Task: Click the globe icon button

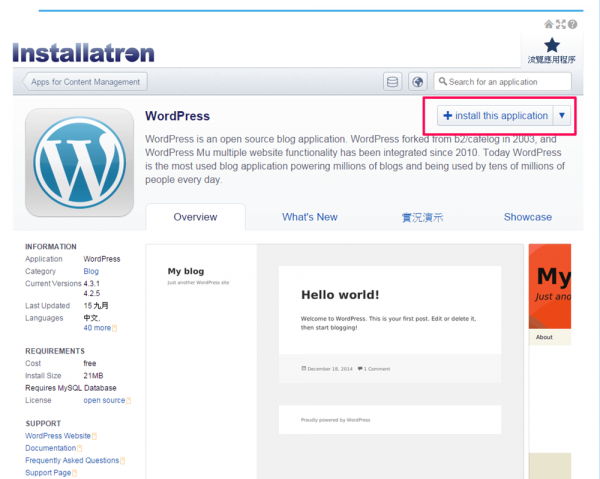Action: tap(417, 82)
